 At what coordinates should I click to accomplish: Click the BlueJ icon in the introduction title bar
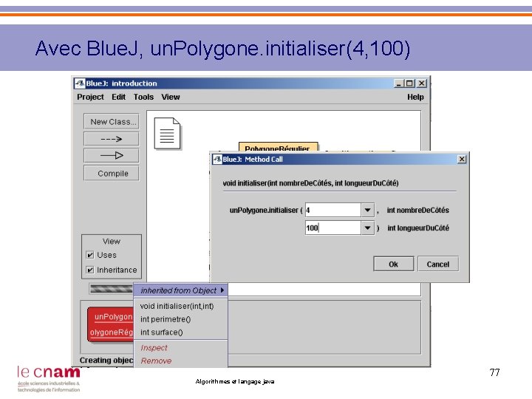tap(80, 83)
